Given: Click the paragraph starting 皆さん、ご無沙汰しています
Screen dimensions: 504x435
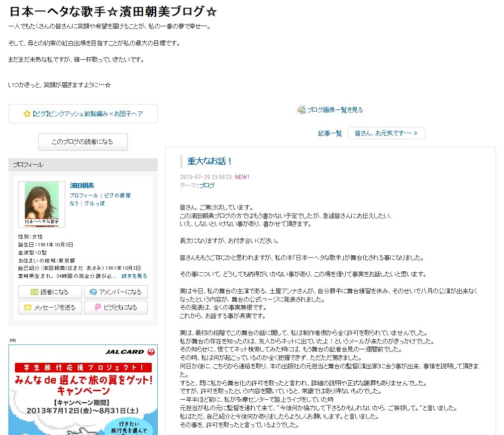Looking at the screenshot, I should pyautogui.click(x=286, y=216).
